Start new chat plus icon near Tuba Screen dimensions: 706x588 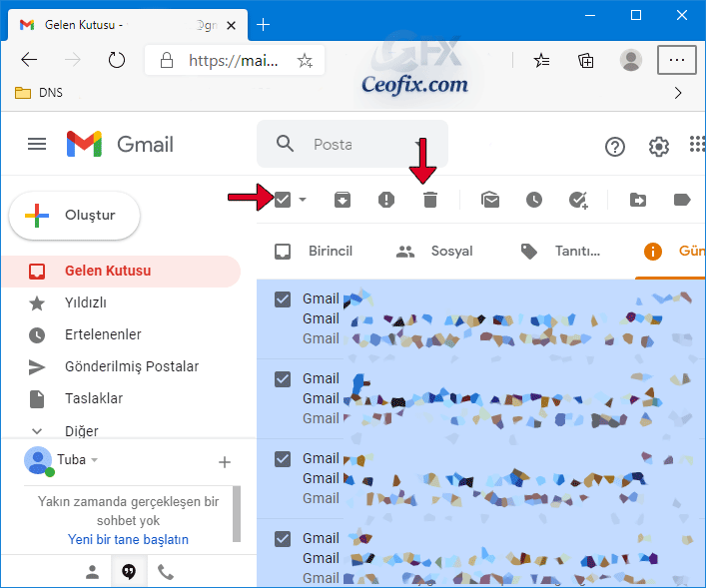[225, 462]
